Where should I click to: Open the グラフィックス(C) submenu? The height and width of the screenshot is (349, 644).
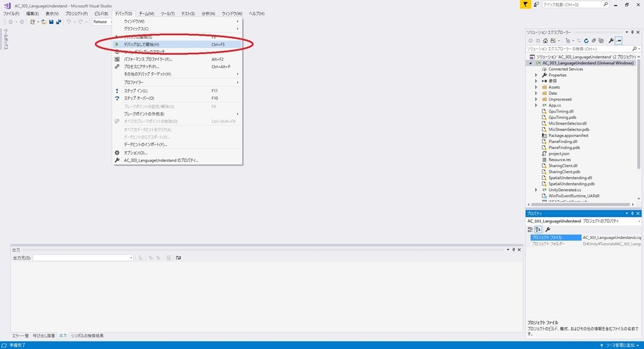click(177, 29)
